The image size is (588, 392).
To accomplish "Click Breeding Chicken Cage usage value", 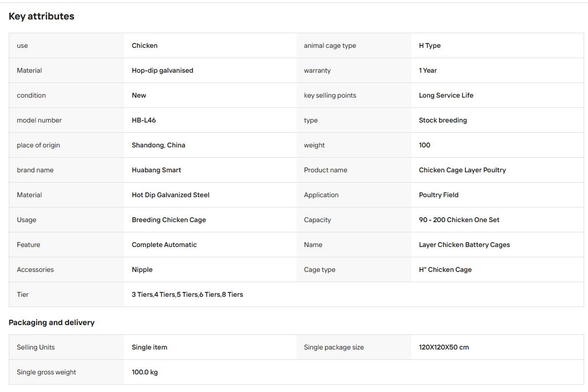I will coord(169,220).
